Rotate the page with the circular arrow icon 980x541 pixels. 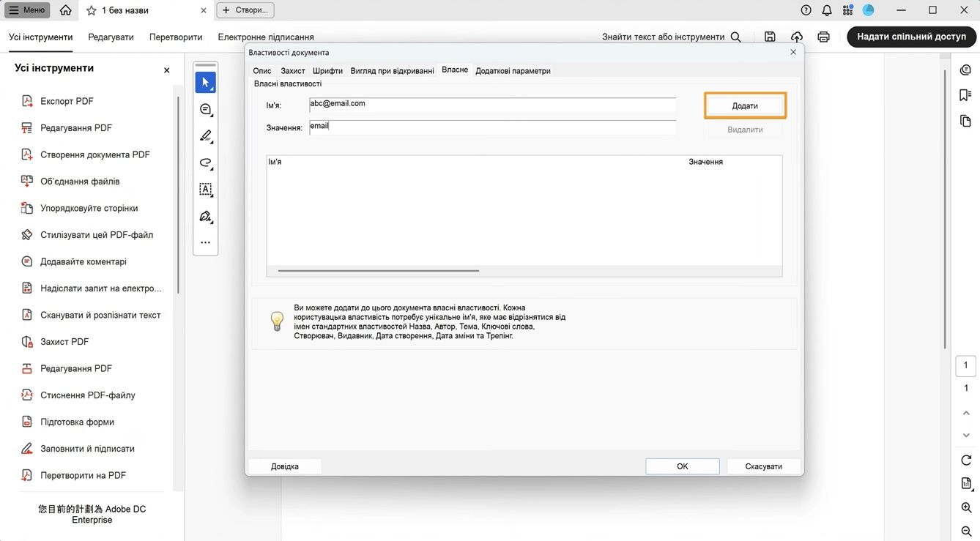966,460
